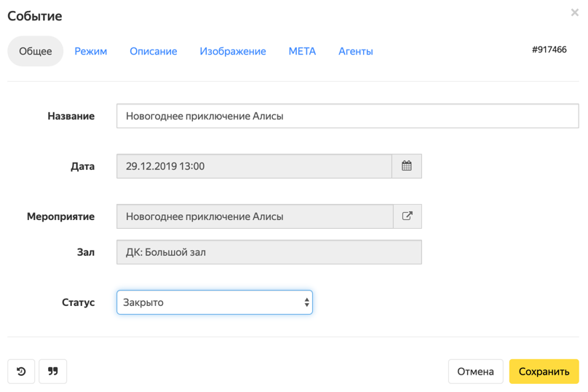Click the Мероприятие field

pyautogui.click(x=255, y=216)
